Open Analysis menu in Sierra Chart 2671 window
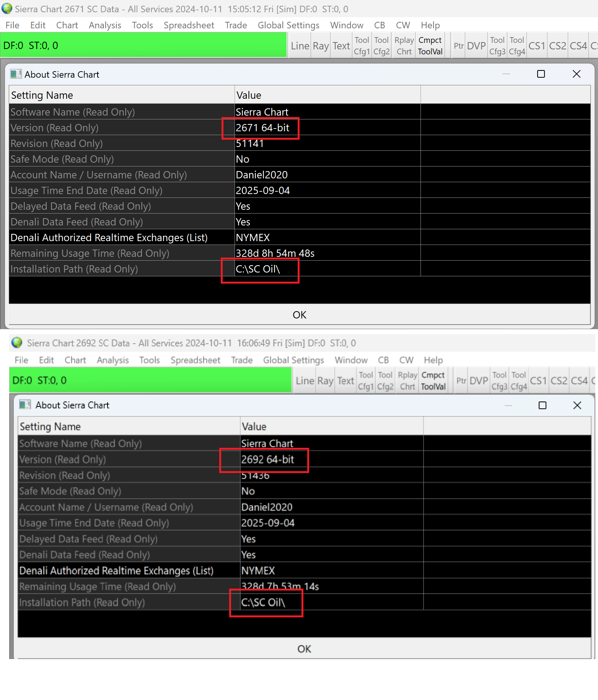The height and width of the screenshot is (700, 598). [x=105, y=25]
